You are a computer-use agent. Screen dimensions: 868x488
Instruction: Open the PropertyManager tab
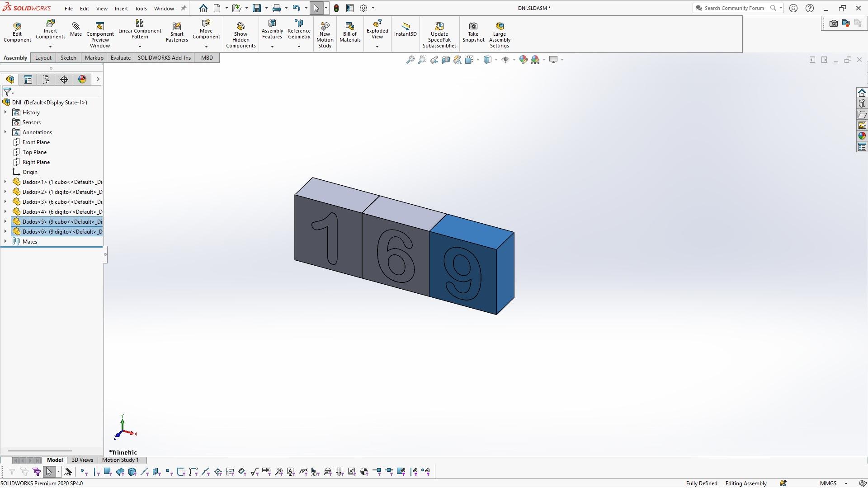28,80
